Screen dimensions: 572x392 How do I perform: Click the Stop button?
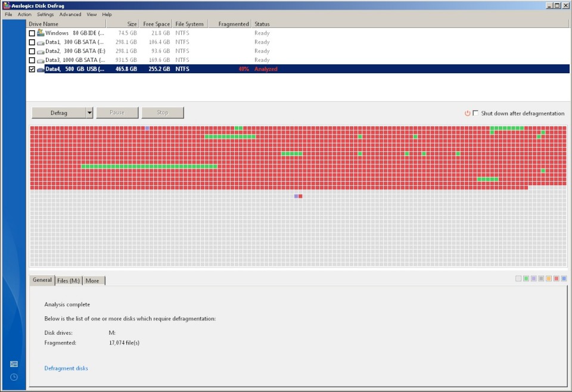(163, 113)
